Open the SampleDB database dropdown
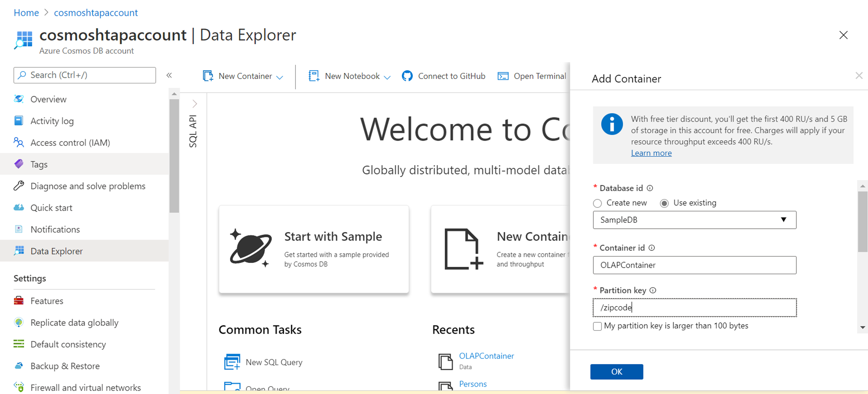868x394 pixels. pos(694,220)
